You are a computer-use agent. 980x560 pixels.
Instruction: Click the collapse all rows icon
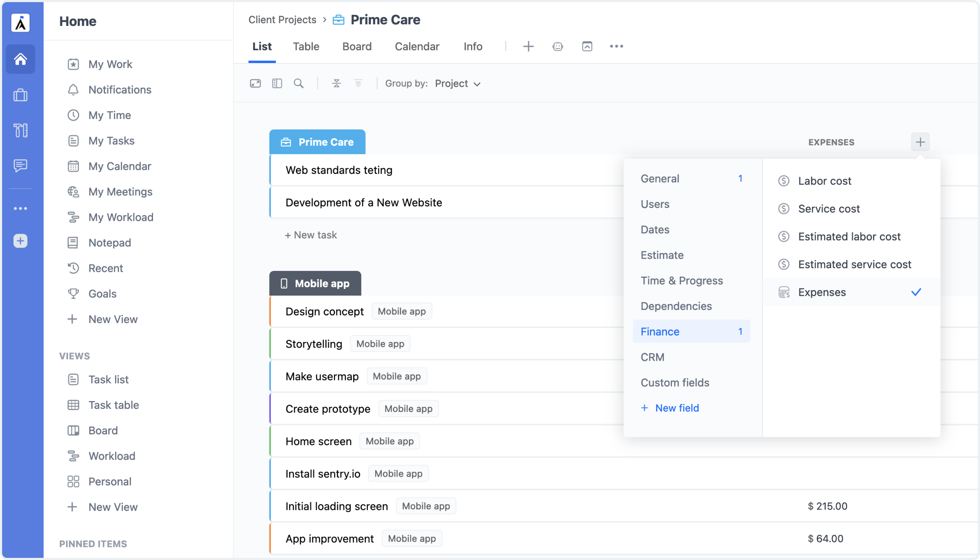click(x=337, y=83)
